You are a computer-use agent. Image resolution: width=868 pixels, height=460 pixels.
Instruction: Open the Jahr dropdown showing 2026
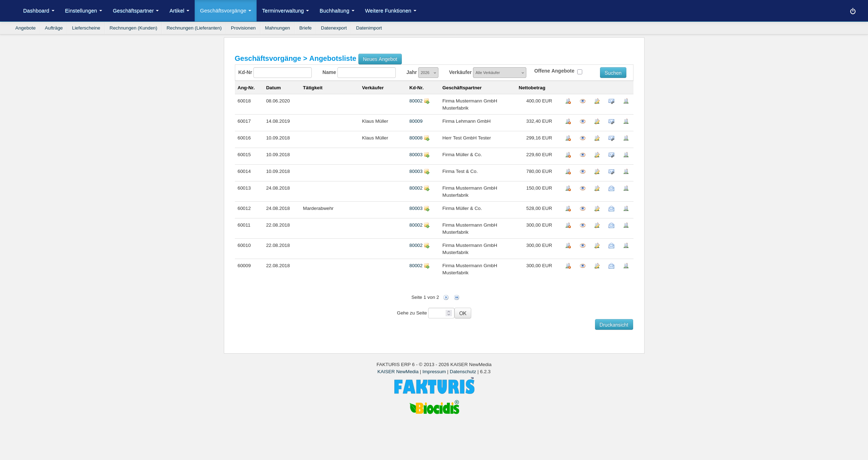pyautogui.click(x=428, y=73)
